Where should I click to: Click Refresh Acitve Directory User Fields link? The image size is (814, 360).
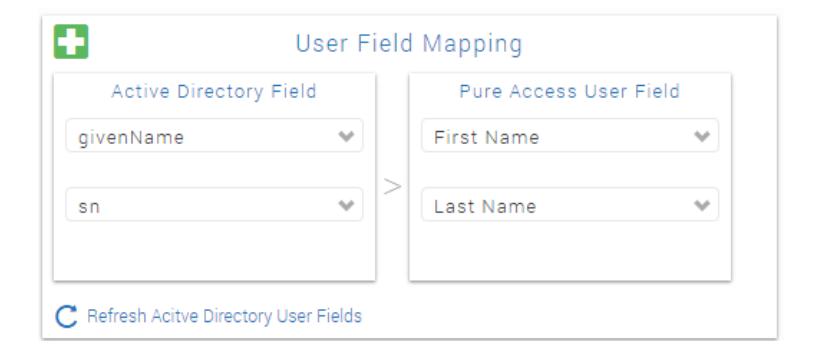224,316
